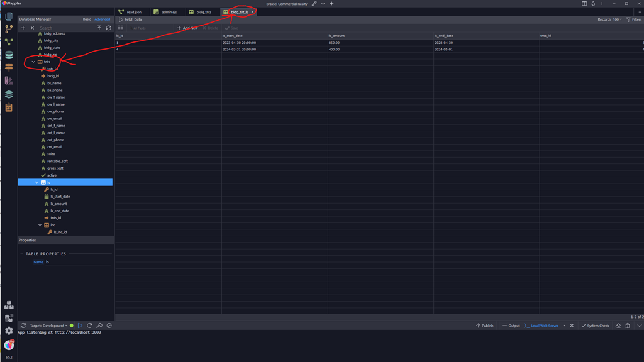The height and width of the screenshot is (362, 644).
Task: Toggle the split layout icon in title bar
Action: click(584, 4)
